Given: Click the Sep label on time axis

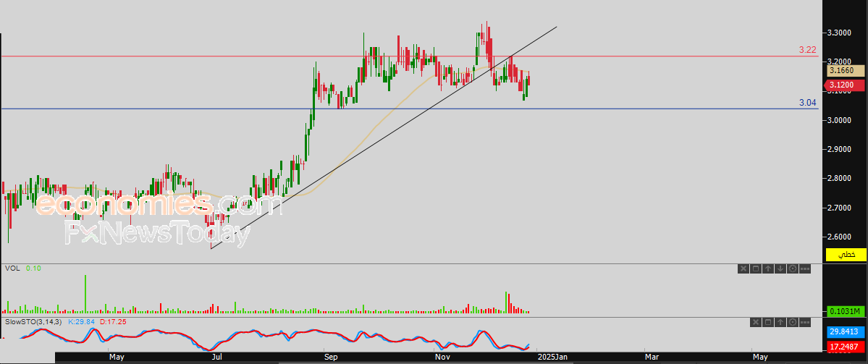Looking at the screenshot, I should click(331, 357).
